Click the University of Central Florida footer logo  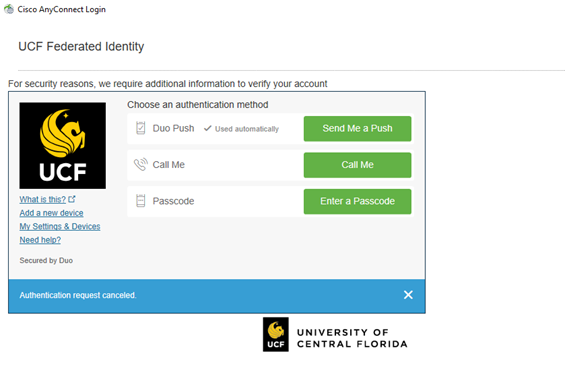pos(335,334)
